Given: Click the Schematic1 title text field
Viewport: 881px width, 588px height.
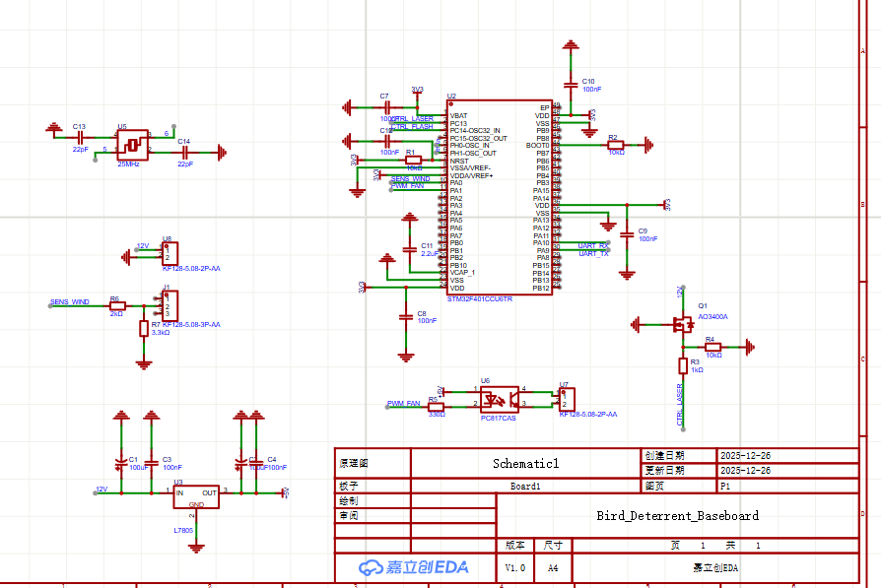Looking at the screenshot, I should tap(522, 463).
